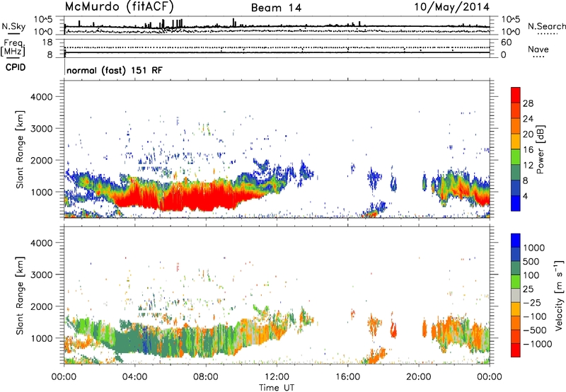The height and width of the screenshot is (392, 566).
Task: Click the solid sky noise trace in the N.Sky panel
Action: tap(277, 27)
